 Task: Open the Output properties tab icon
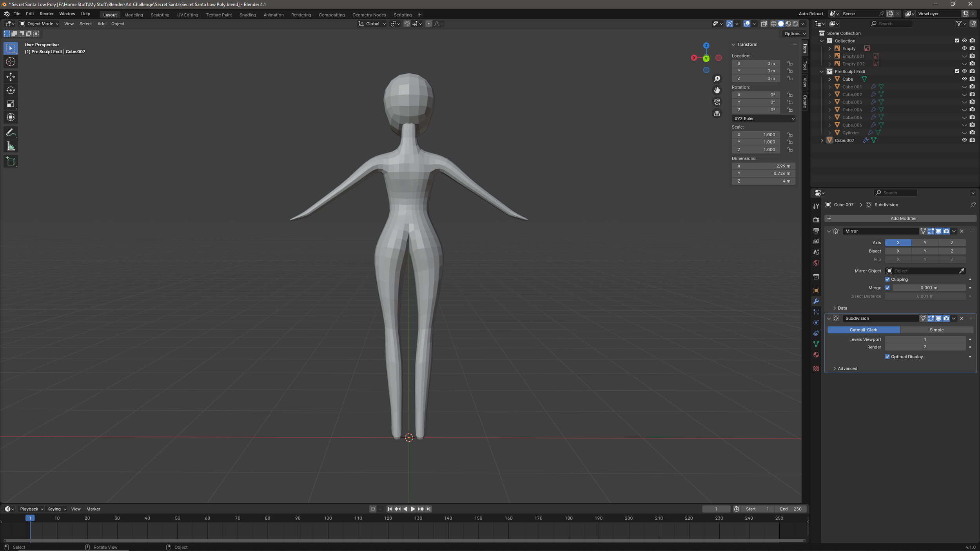point(816,230)
